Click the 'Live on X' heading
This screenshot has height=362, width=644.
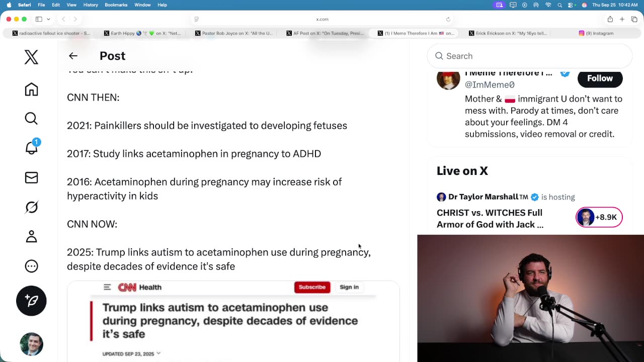[462, 171]
